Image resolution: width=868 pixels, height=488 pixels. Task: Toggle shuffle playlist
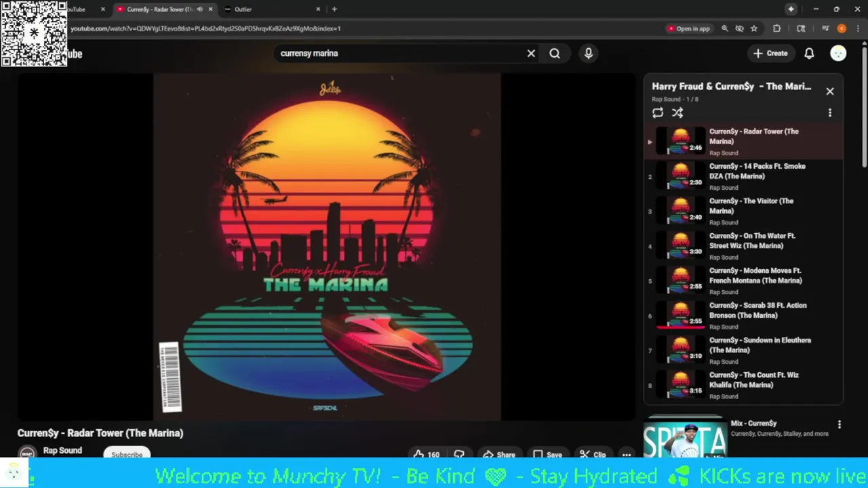pyautogui.click(x=677, y=113)
